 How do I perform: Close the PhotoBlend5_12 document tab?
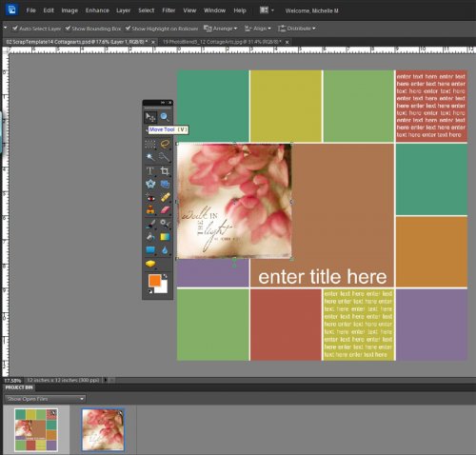click(287, 42)
